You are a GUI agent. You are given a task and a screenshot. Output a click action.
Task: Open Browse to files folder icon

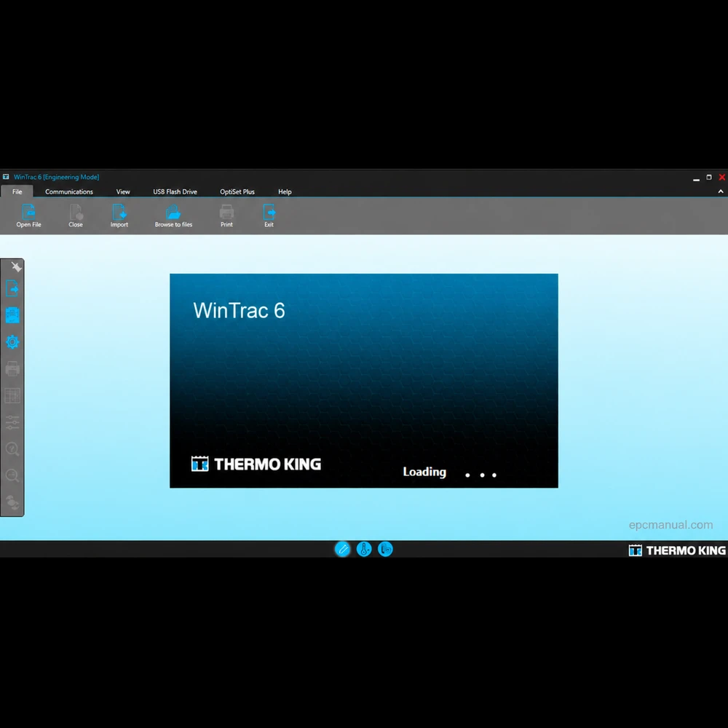click(173, 212)
